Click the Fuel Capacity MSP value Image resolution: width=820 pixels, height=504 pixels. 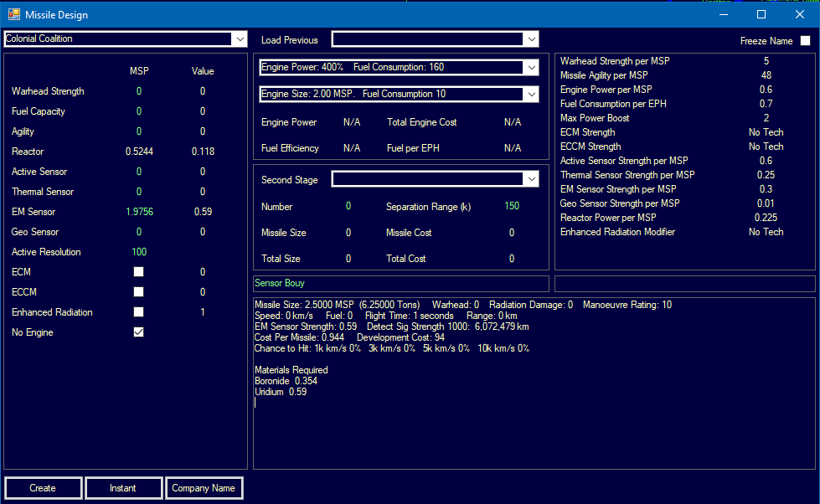pos(139,111)
